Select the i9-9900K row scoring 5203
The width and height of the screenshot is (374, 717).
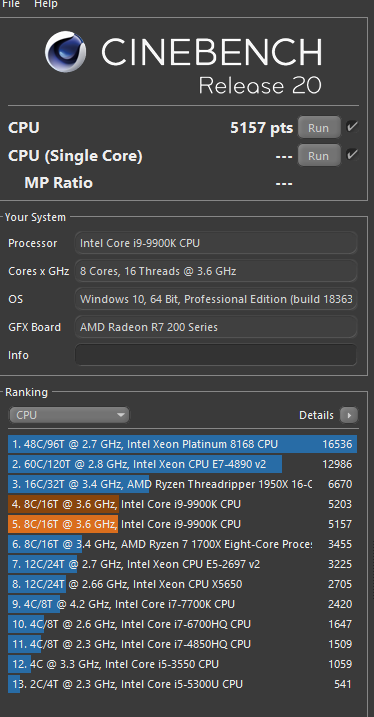[182, 504]
